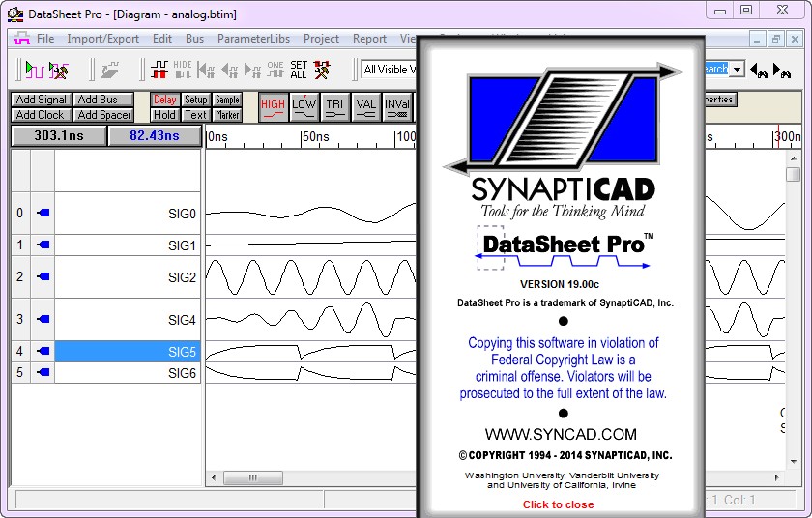Click the diagram document icon beside File

click(x=21, y=39)
